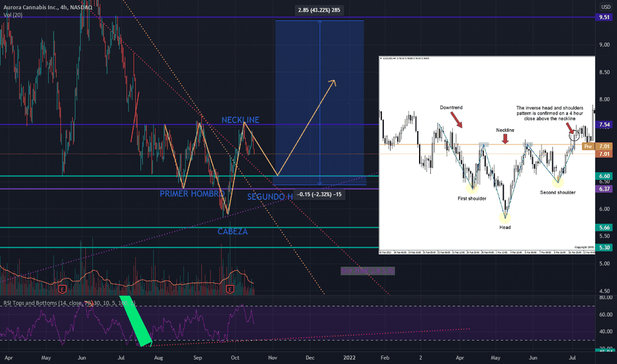This screenshot has height=364, width=617.
Task: Click the SEGUNDO H text annotation
Action: pyautogui.click(x=270, y=197)
